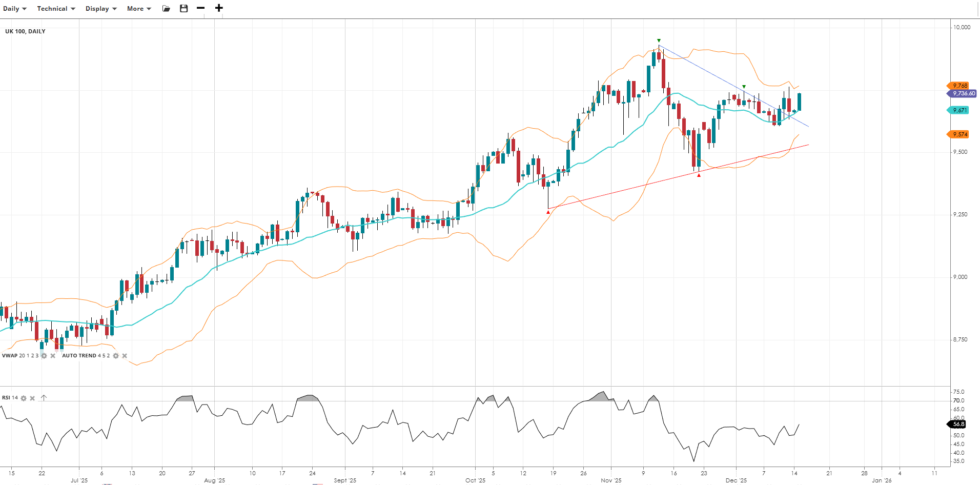Open the More menu
The image size is (980, 485).
click(139, 9)
